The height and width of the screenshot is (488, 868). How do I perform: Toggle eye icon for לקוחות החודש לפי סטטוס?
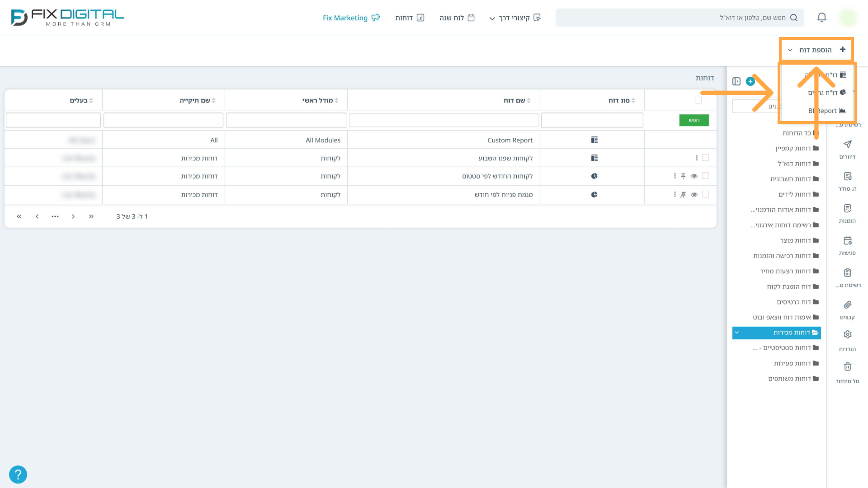tap(694, 176)
